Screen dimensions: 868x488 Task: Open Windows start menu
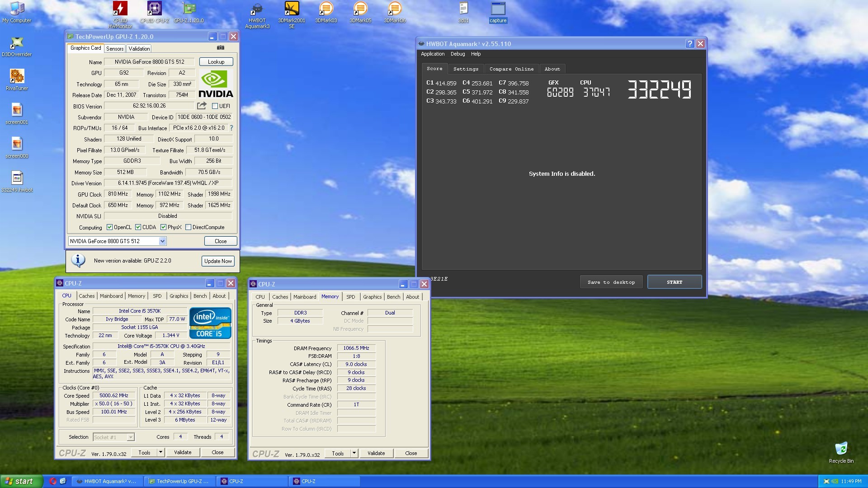pyautogui.click(x=22, y=481)
